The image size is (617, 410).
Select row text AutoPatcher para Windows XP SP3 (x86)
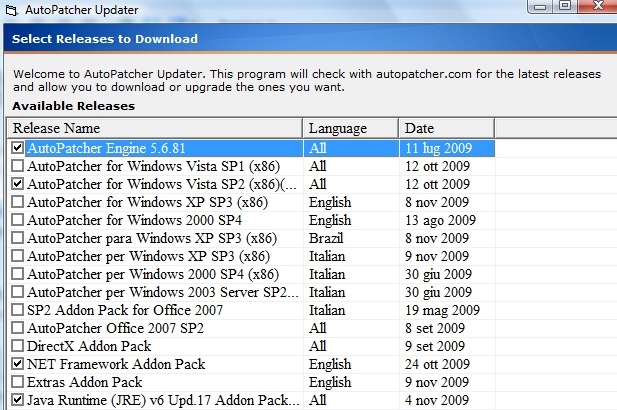[x=152, y=238]
